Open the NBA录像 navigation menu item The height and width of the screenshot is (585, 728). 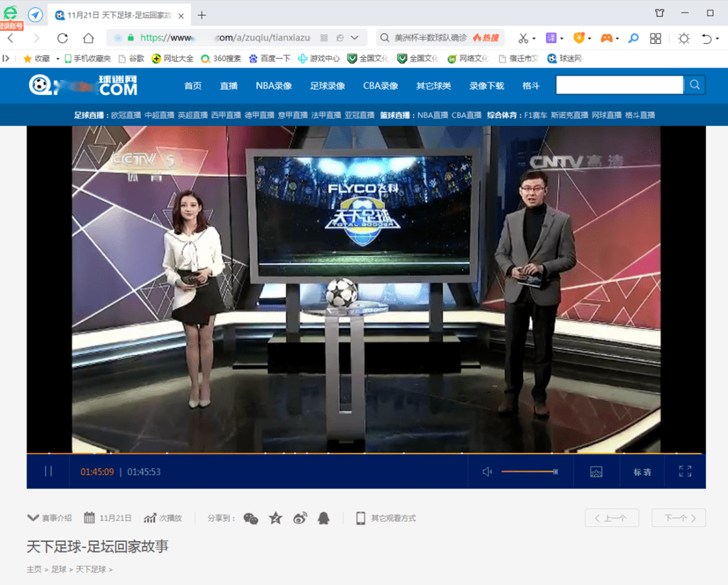274,86
